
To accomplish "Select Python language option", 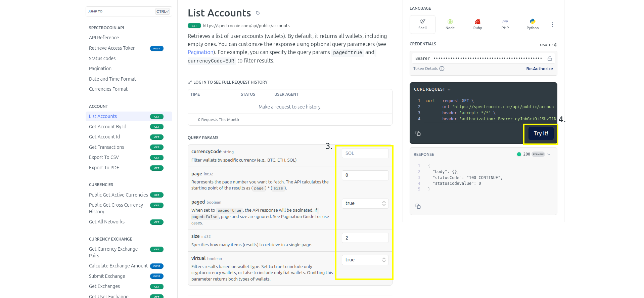I will (x=533, y=25).
